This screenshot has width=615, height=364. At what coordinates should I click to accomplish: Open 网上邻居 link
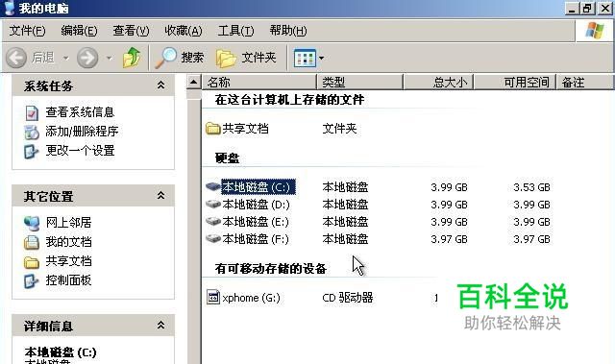(68, 223)
